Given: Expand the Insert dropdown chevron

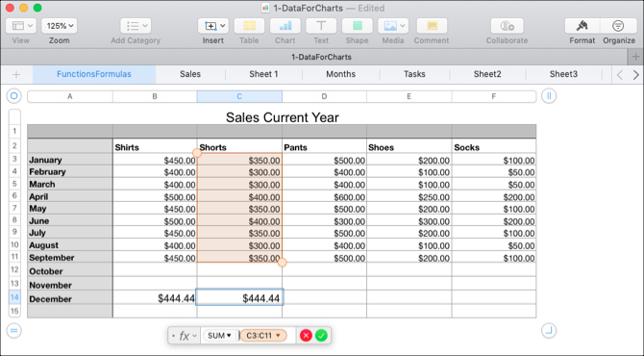Looking at the screenshot, I should (223, 26).
